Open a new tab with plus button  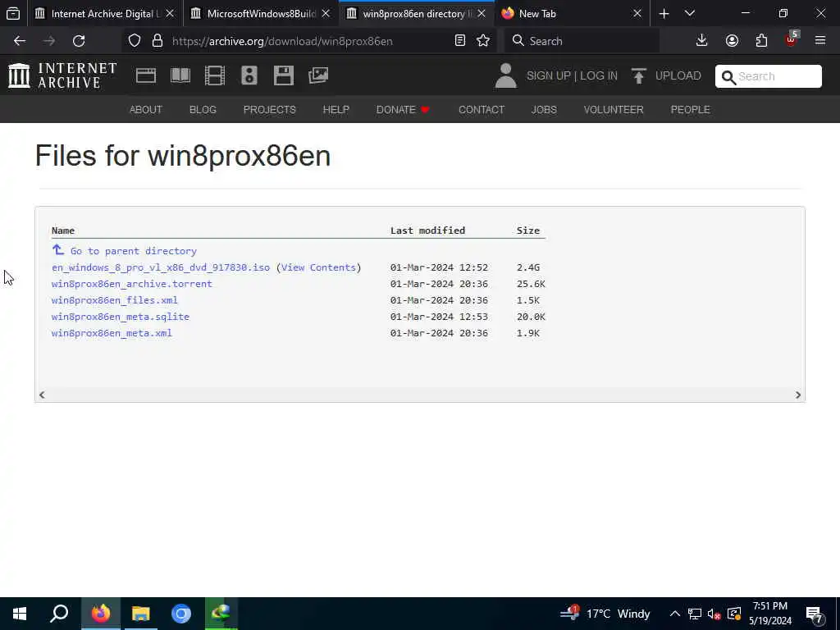(664, 14)
